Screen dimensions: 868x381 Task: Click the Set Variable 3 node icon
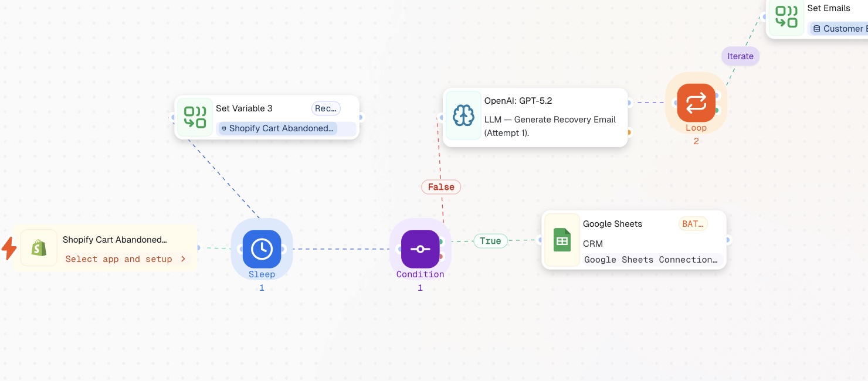(195, 117)
